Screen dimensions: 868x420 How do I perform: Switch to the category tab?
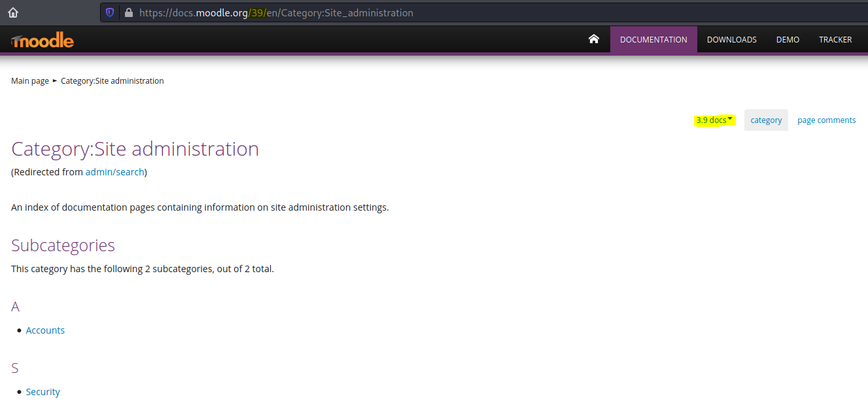point(766,120)
